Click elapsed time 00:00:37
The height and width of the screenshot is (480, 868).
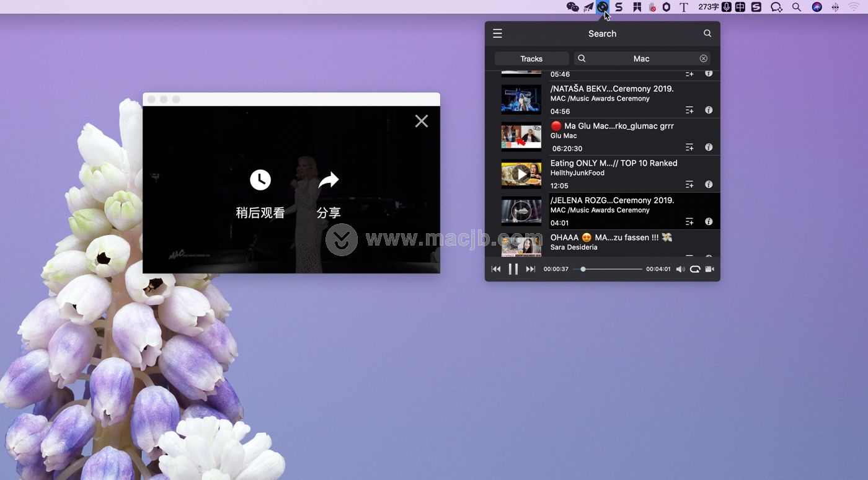556,269
